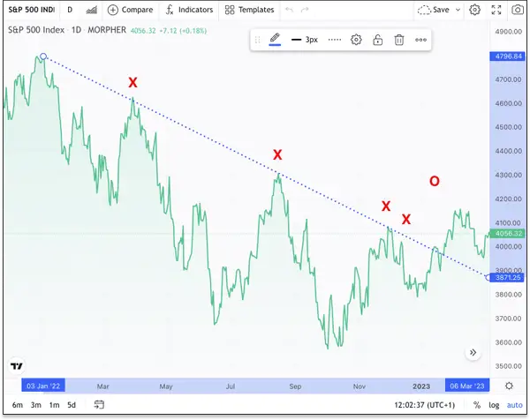The width and height of the screenshot is (530, 420).
Task: Set the range to 1m
Action: pos(54,405)
